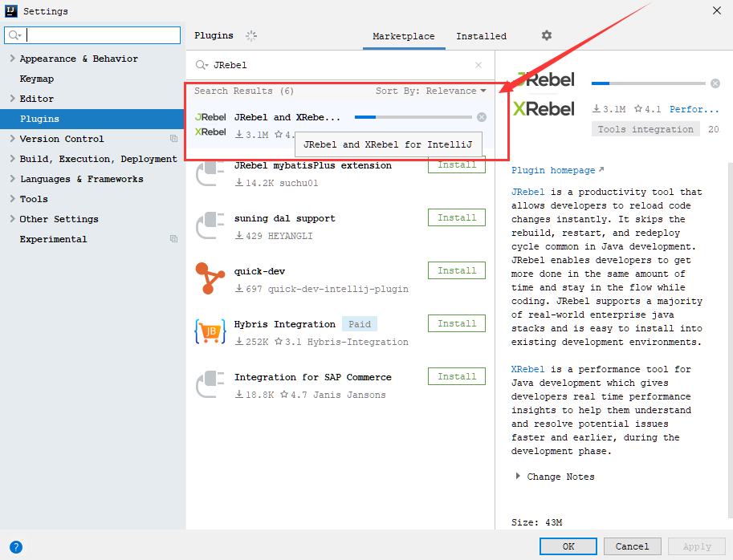Click the large JRebel XRebel detail logo
This screenshot has width=733, height=560.
[x=544, y=94]
